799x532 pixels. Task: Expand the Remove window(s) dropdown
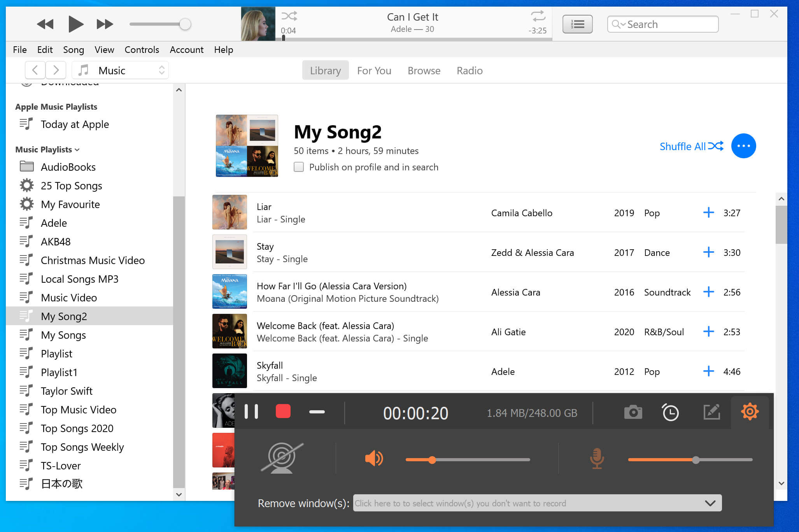710,503
